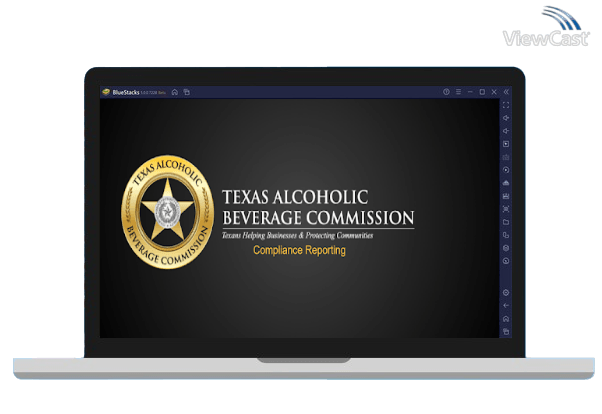602x414 pixels.
Task: Click the Texas Alcoholic Beverage Commission title
Action: (318, 207)
